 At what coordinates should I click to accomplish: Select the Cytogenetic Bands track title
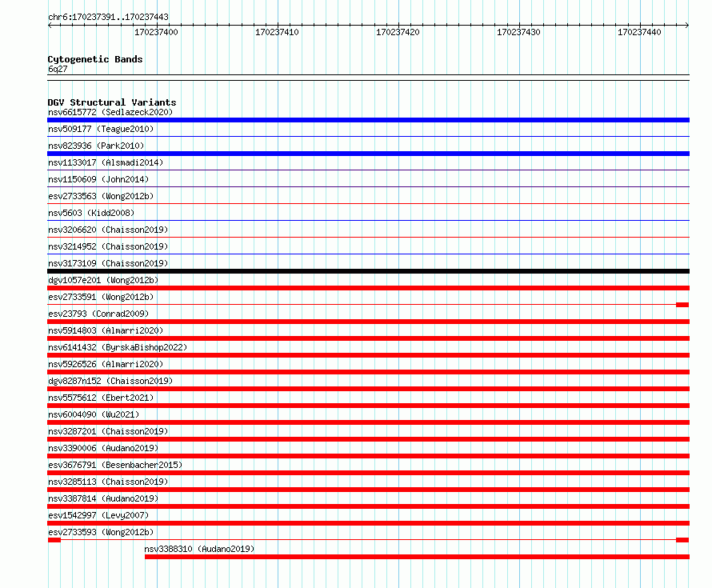95,59
